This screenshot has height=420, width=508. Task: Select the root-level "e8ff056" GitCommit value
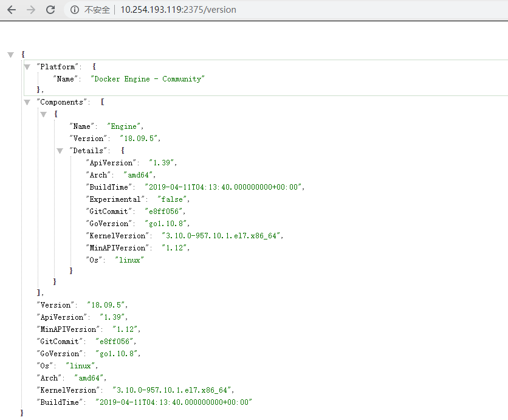[114, 341]
